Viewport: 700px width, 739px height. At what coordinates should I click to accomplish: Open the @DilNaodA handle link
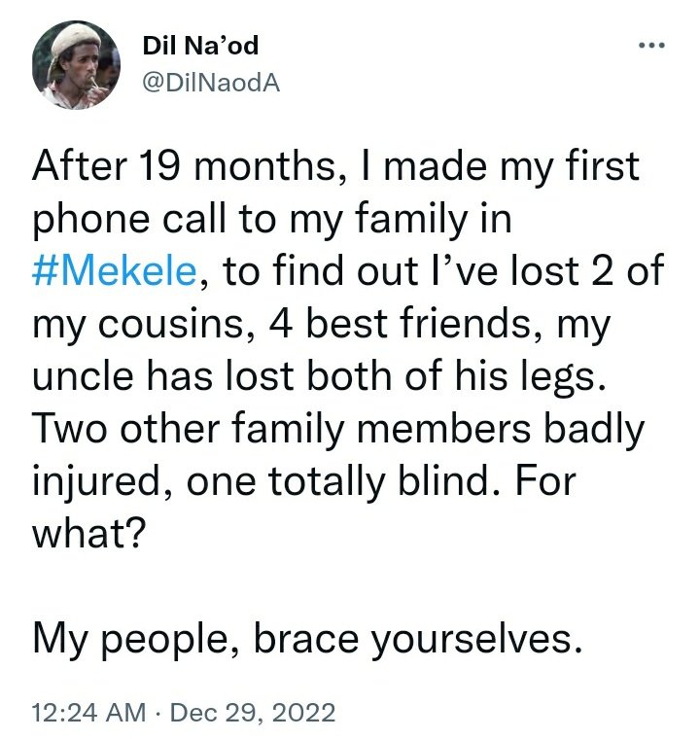click(211, 84)
